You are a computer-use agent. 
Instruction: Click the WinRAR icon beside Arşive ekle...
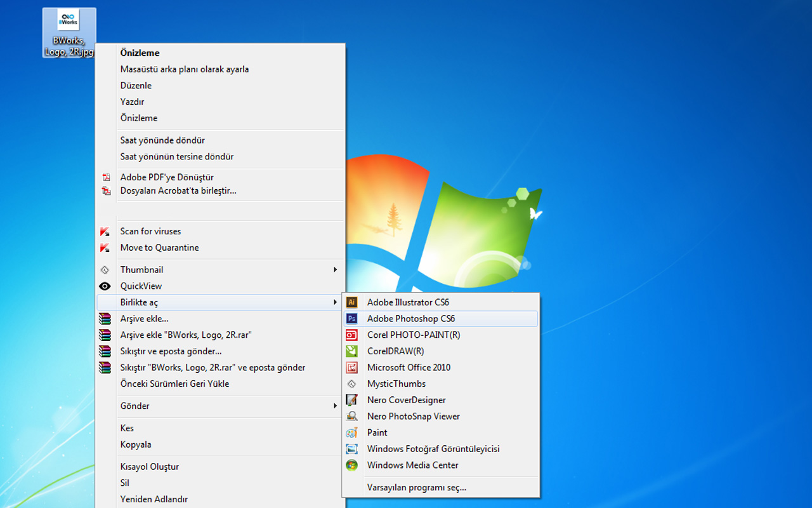[105, 319]
